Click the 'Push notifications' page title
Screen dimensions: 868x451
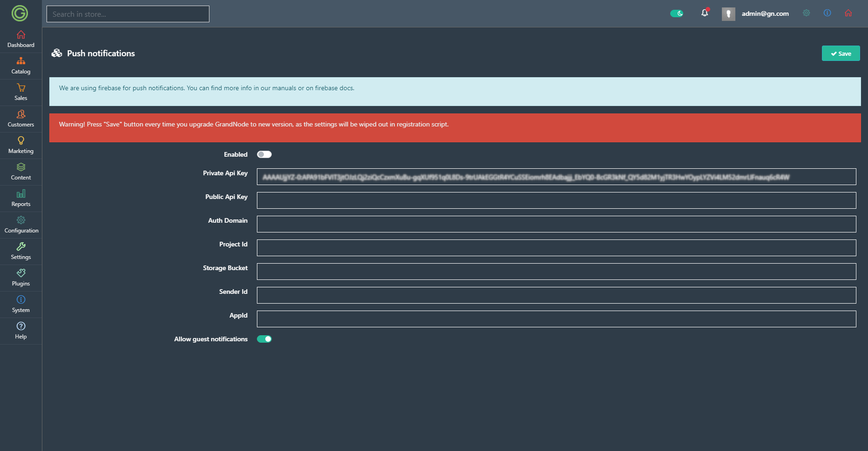coord(101,53)
